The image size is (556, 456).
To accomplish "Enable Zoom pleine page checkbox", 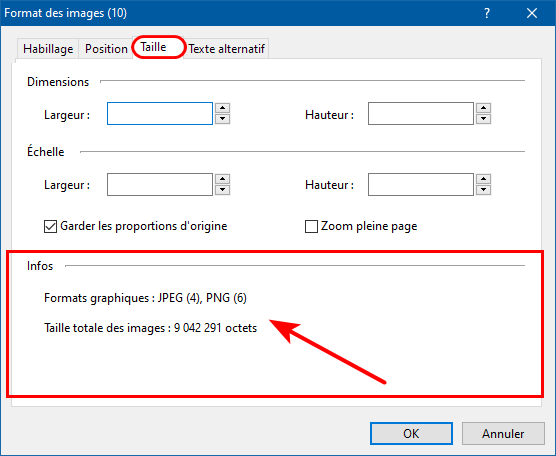I will click(x=311, y=226).
